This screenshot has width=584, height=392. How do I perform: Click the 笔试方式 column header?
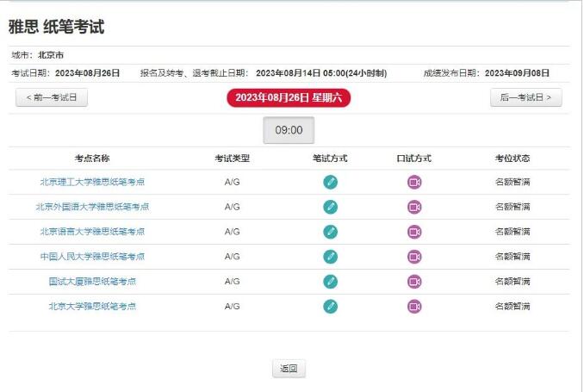coord(330,159)
